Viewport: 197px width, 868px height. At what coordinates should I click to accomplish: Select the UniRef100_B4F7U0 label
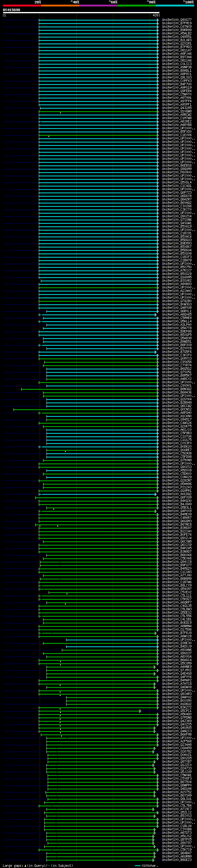click(x=177, y=84)
